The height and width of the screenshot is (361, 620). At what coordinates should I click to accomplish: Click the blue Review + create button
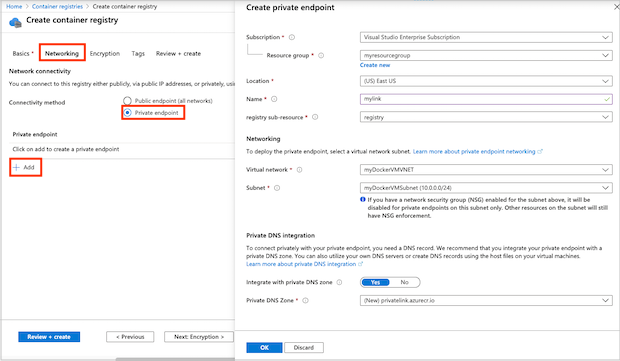[49, 337]
